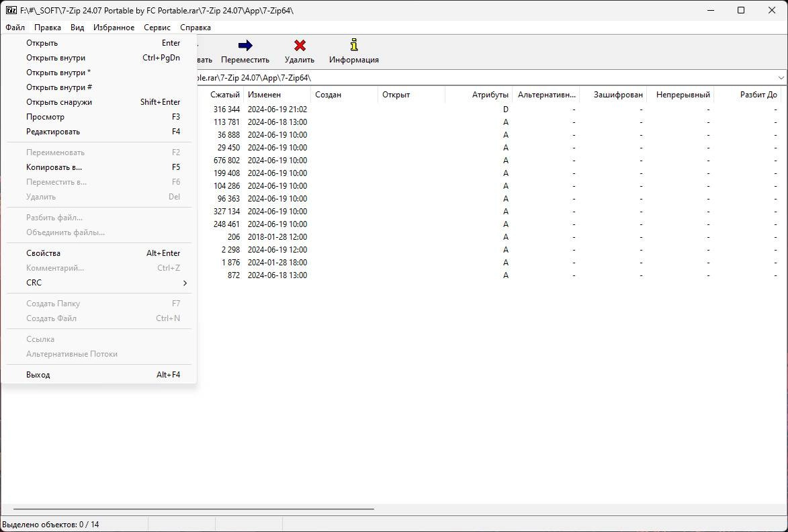
Task: Choose Просмотр menu entry
Action: [x=99, y=117]
